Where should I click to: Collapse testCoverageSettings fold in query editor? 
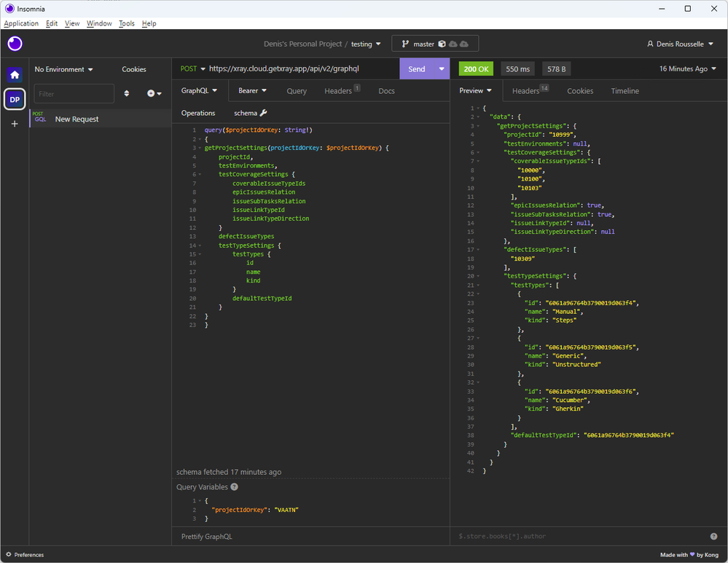(200, 175)
